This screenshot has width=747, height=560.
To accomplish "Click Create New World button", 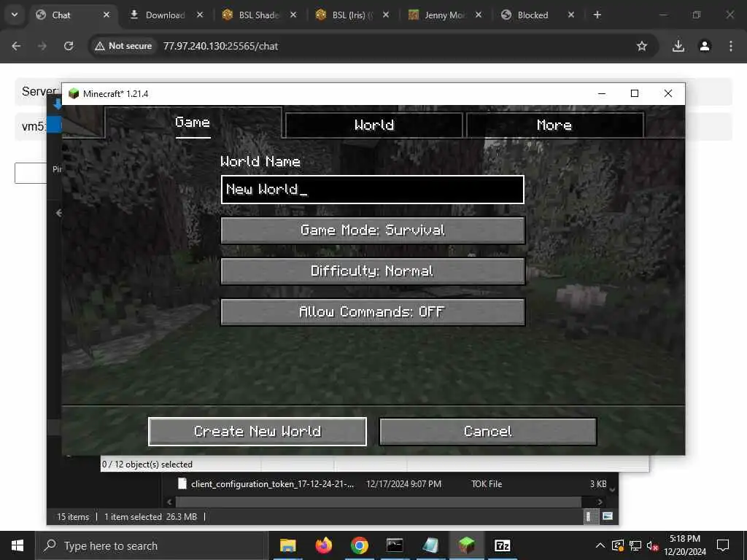I will pos(258,432).
